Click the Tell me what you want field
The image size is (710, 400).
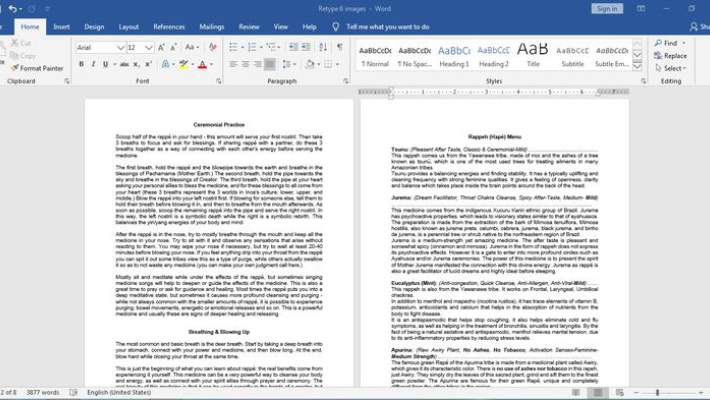click(387, 27)
